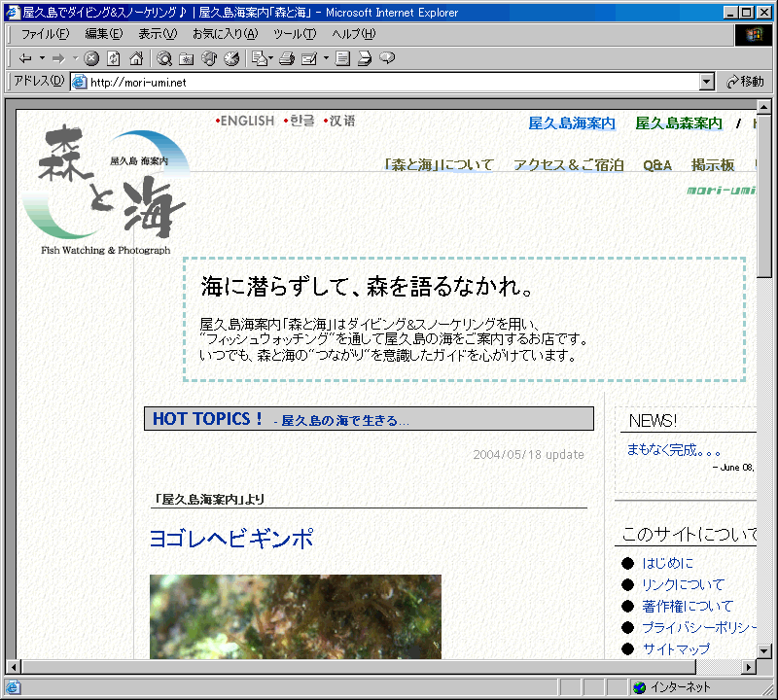Open アクセス＆ご宿泊 page

coord(569,164)
